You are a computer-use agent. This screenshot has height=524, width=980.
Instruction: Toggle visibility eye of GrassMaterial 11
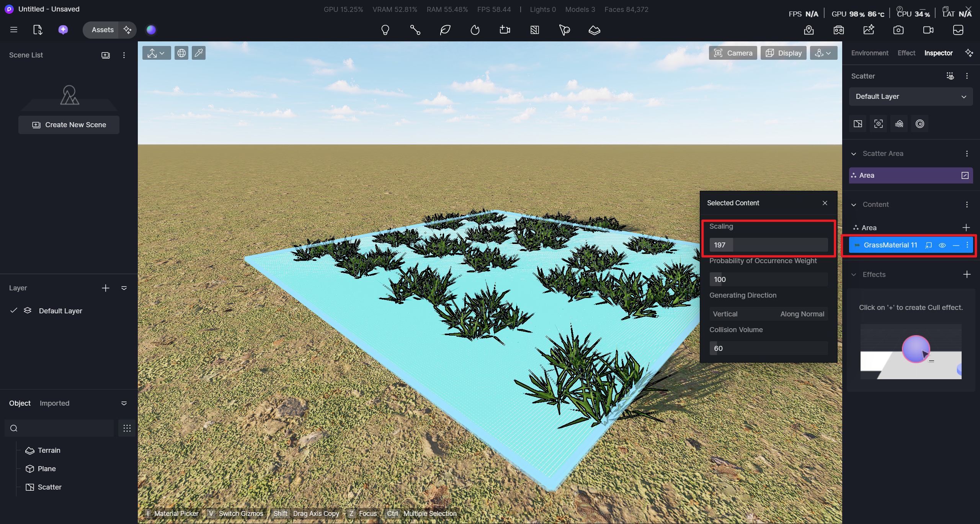(x=942, y=245)
